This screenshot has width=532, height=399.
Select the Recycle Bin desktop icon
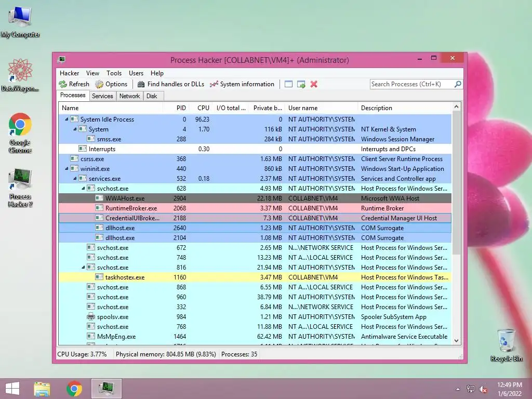tap(506, 345)
